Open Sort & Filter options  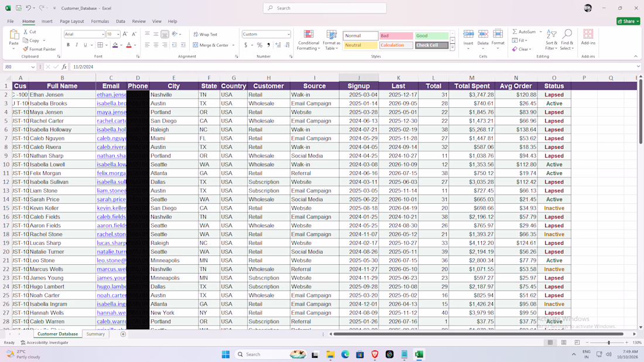click(x=551, y=40)
